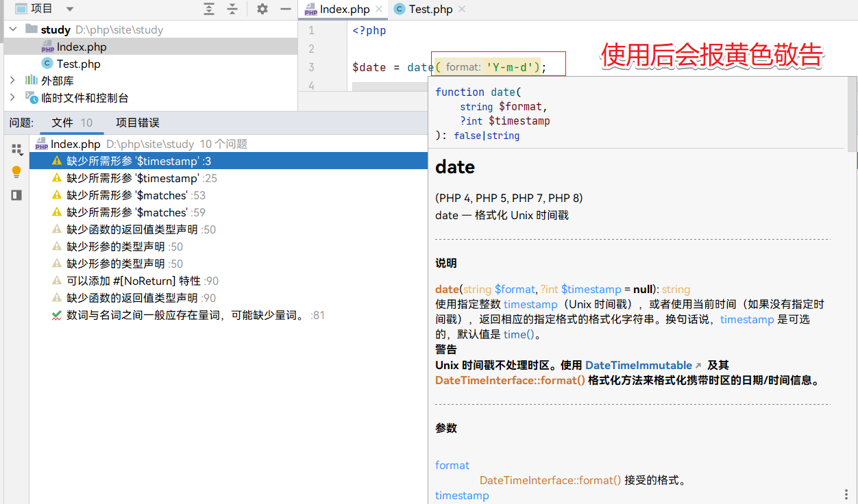The image size is (858, 504).
Task: Select problem 缺少函数的返回值类型声明 :90
Action: pyautogui.click(x=141, y=298)
